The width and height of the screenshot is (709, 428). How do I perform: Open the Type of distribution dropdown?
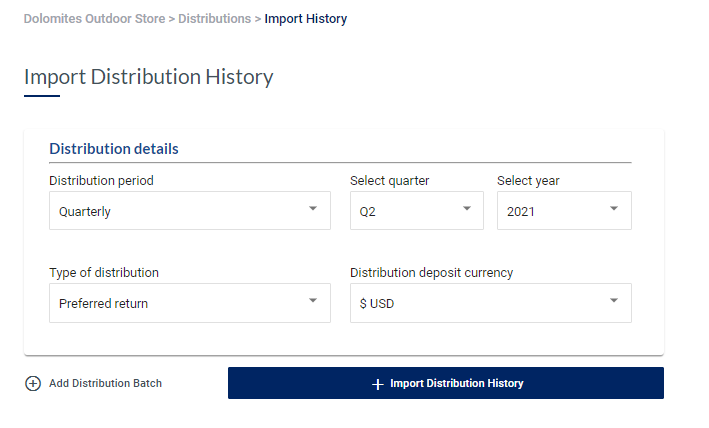pyautogui.click(x=190, y=303)
